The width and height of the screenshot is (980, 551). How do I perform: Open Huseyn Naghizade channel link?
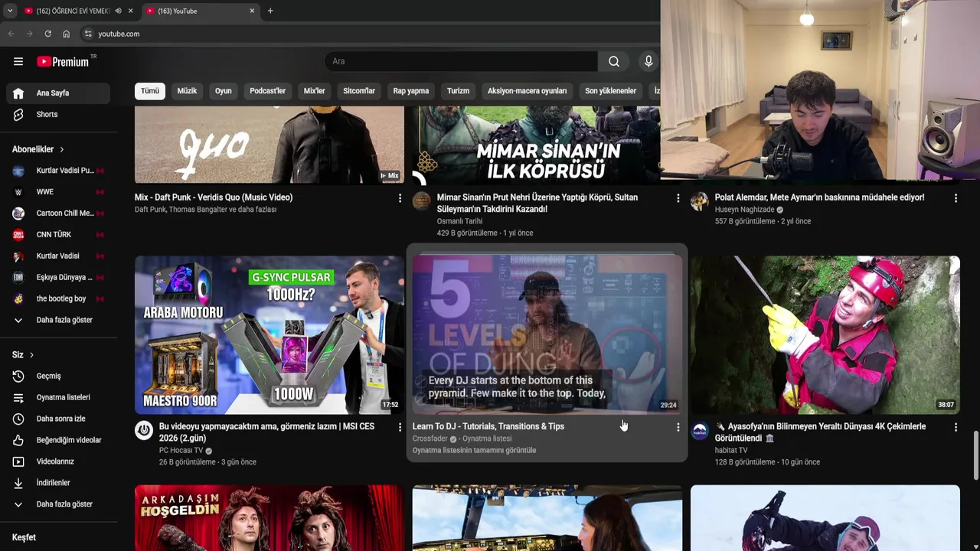[x=744, y=210]
